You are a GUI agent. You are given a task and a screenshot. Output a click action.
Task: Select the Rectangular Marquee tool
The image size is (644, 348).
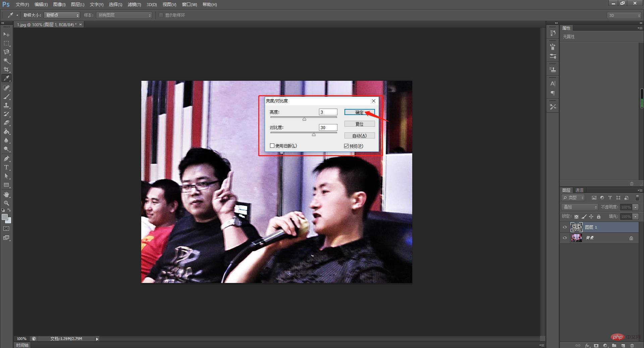coord(6,43)
